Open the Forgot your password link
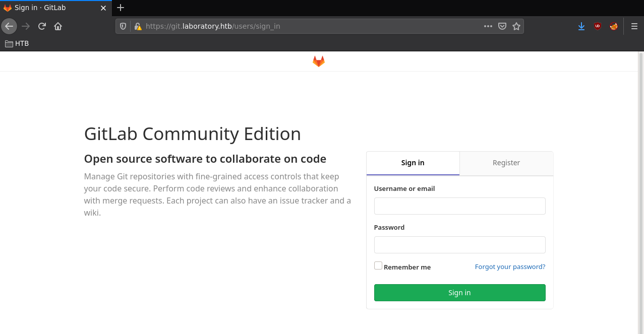 (x=510, y=266)
